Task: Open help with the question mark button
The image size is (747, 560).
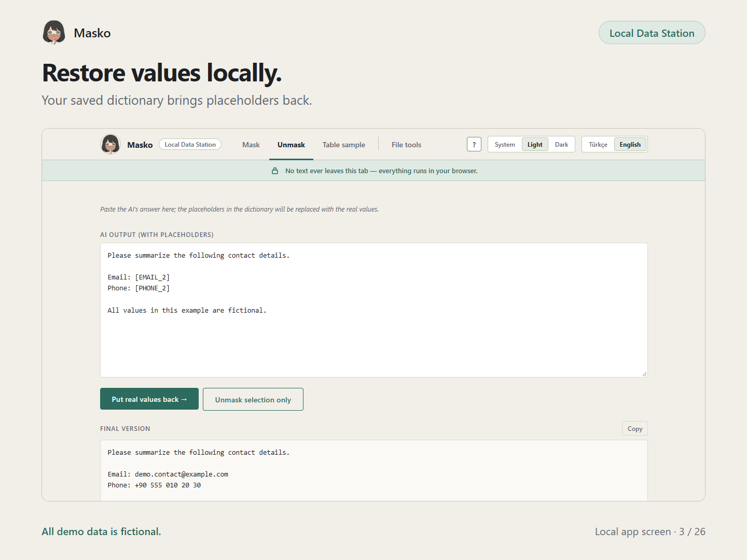Action: pos(474,144)
